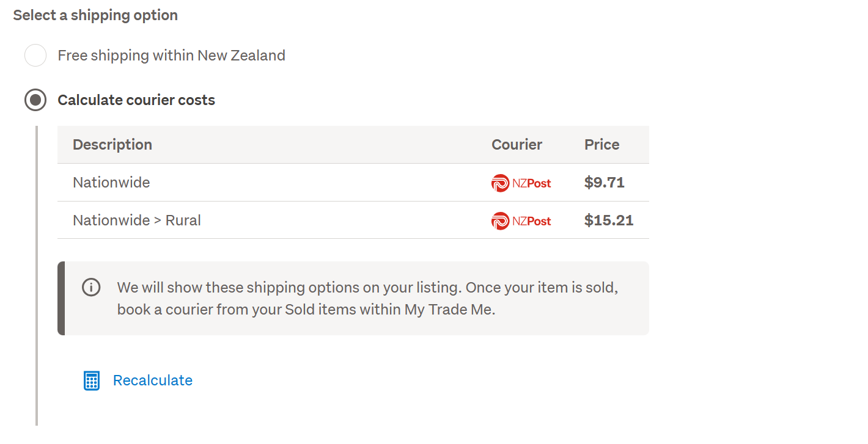Click the dark left edge of the notice box
Image resolution: width=868 pixels, height=444 pixels.
[61, 298]
